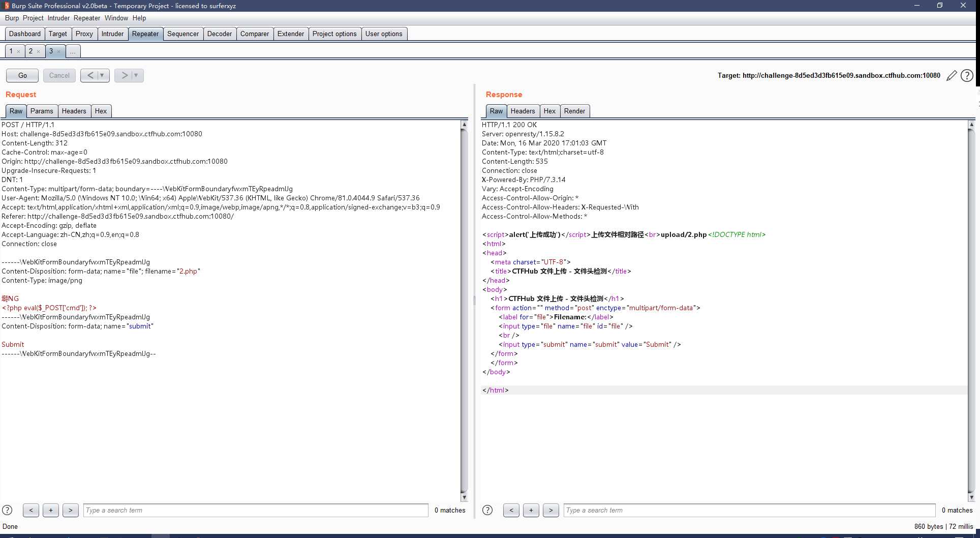This screenshot has height=538, width=980.
Task: Add new Repeater tab with ellipsis
Action: 73,51
